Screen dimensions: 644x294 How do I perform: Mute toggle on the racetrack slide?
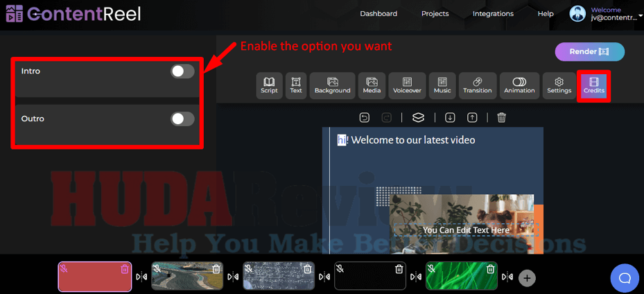[156, 268]
